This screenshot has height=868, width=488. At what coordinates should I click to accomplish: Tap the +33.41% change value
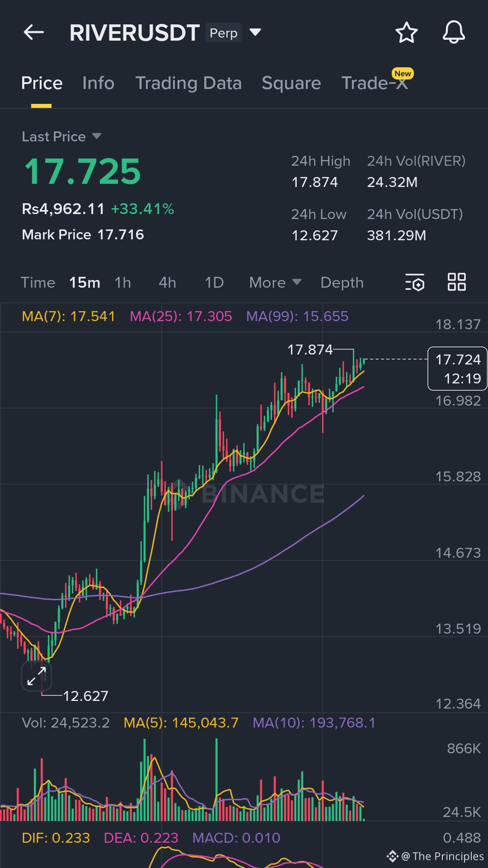[x=142, y=209]
